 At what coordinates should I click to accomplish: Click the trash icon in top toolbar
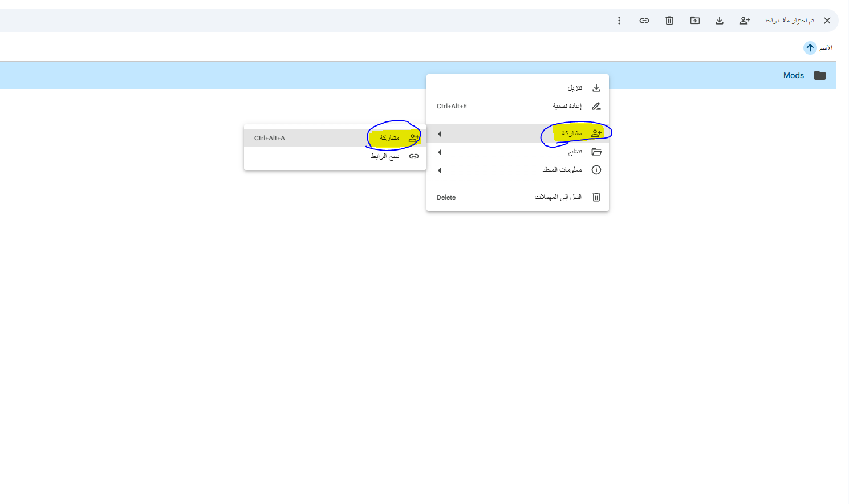tap(669, 21)
